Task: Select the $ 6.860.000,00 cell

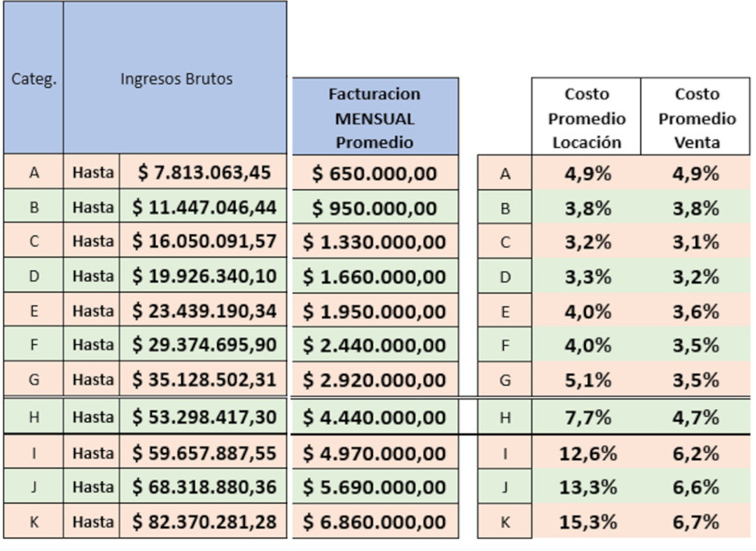Action: 375,522
